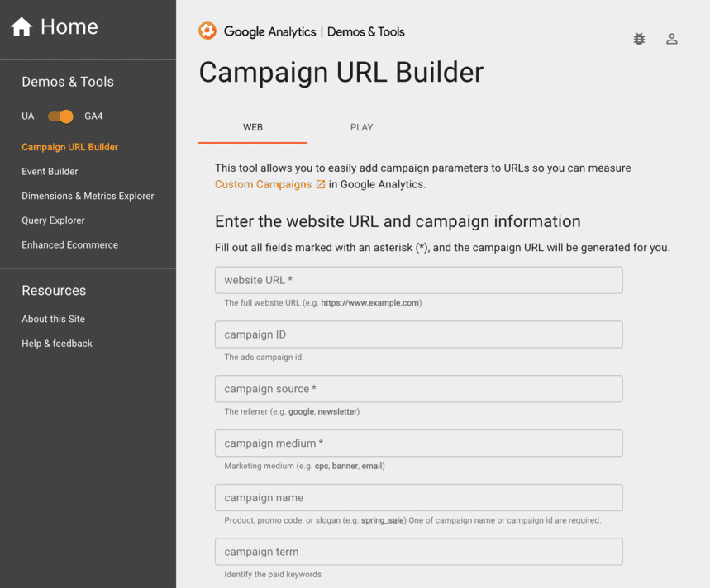Focus the website URL field
This screenshot has height=588, width=710.
(x=419, y=280)
